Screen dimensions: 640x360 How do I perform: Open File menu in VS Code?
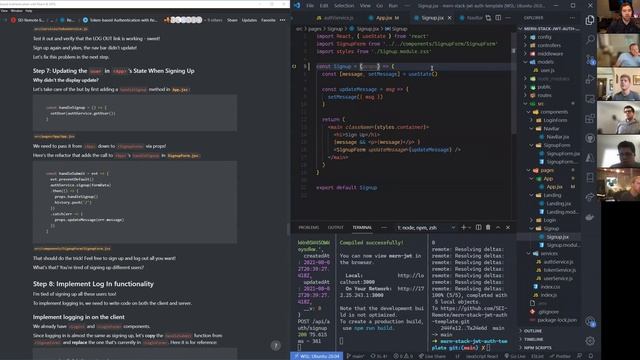tap(310, 6)
